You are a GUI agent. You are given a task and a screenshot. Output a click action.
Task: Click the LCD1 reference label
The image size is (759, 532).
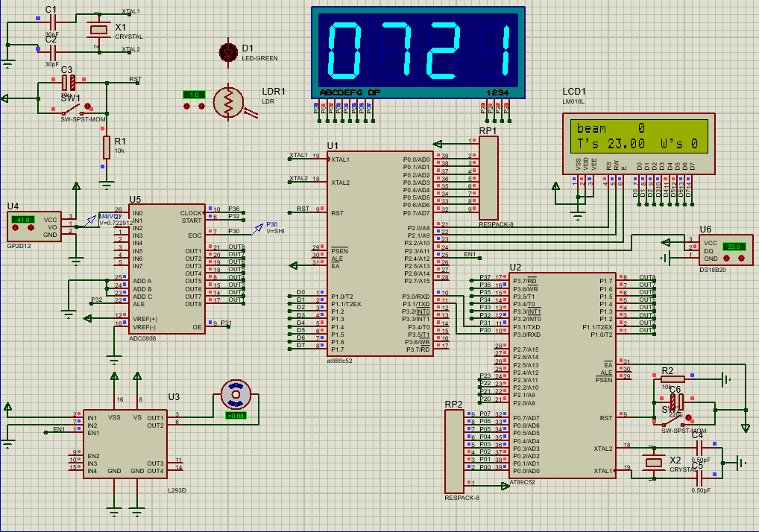point(574,92)
